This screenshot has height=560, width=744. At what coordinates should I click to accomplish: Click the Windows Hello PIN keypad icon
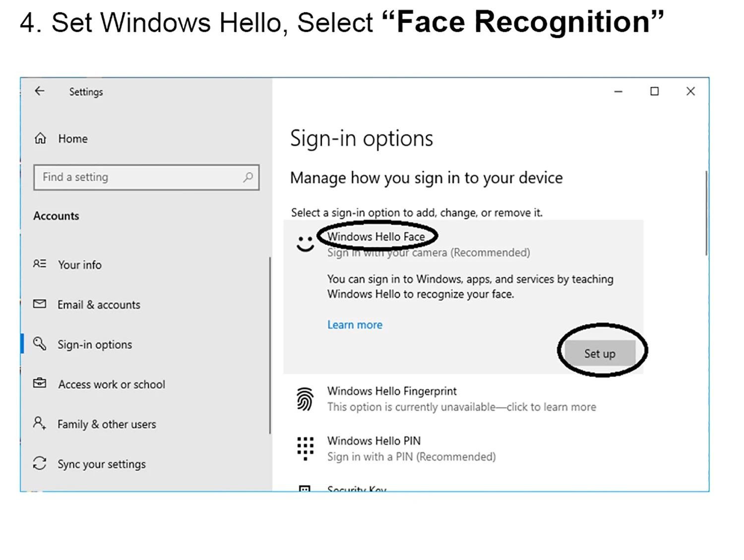pos(305,447)
